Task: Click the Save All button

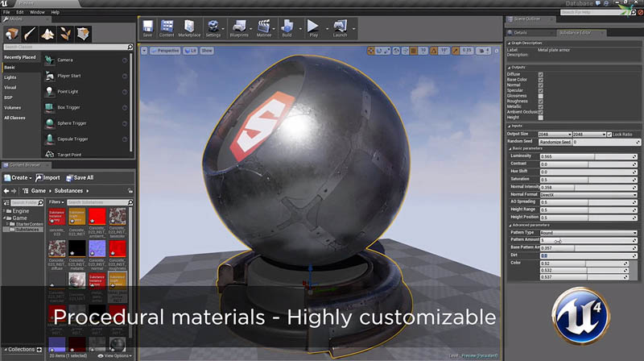Action: click(80, 177)
